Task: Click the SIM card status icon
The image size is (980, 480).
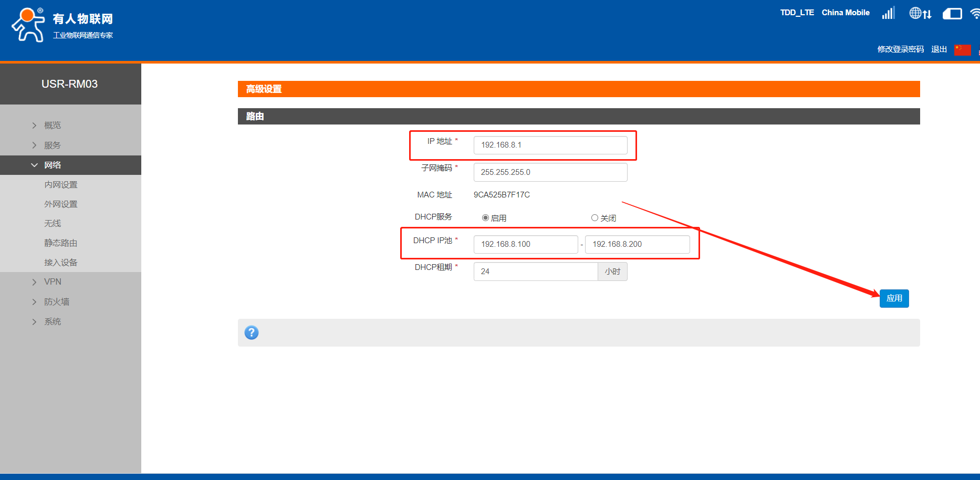Action: (x=952, y=14)
